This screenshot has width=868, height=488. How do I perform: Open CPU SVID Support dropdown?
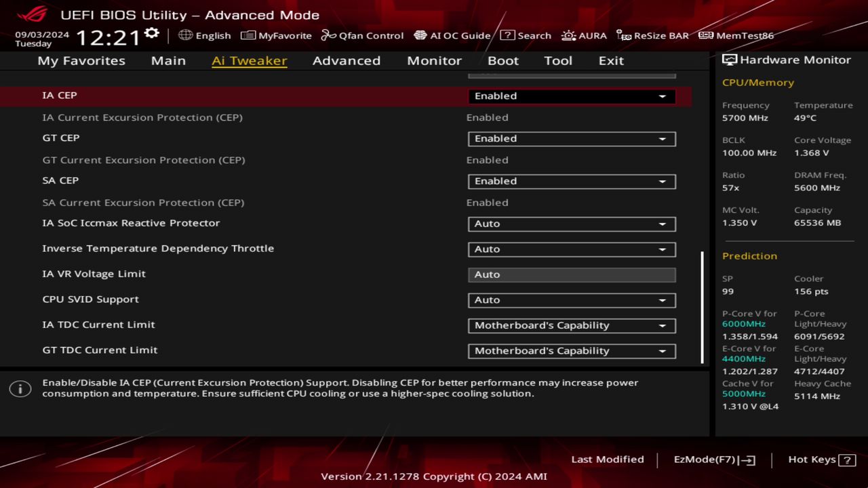click(572, 300)
